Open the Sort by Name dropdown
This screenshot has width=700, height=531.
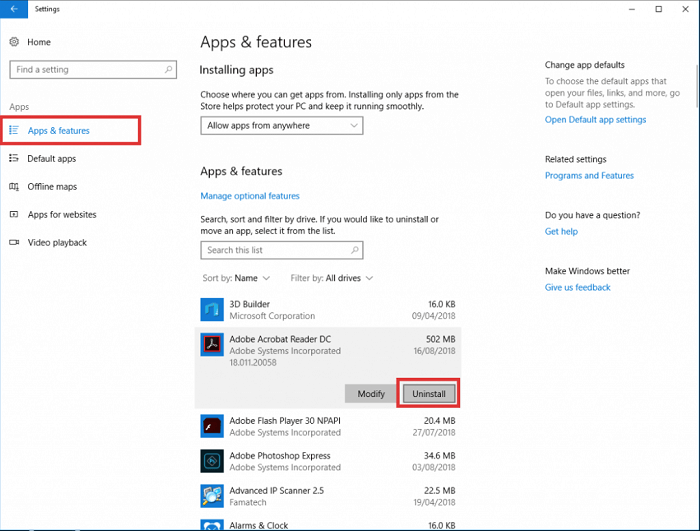click(x=236, y=278)
